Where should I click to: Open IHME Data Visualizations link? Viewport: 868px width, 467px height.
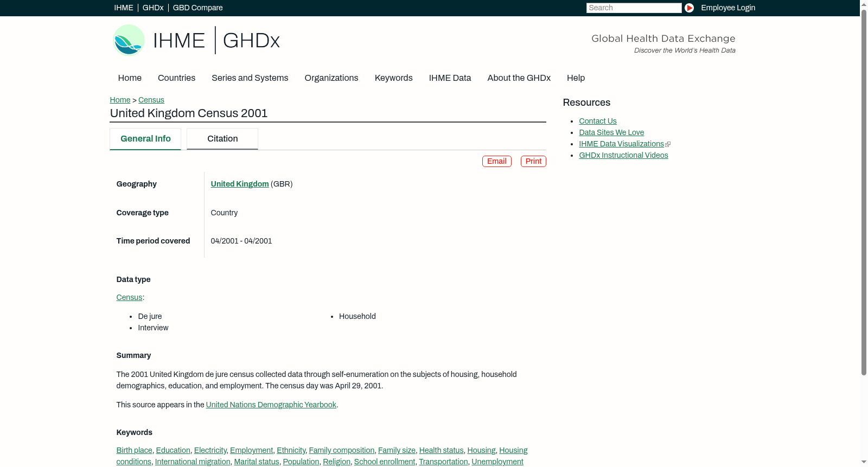(621, 144)
